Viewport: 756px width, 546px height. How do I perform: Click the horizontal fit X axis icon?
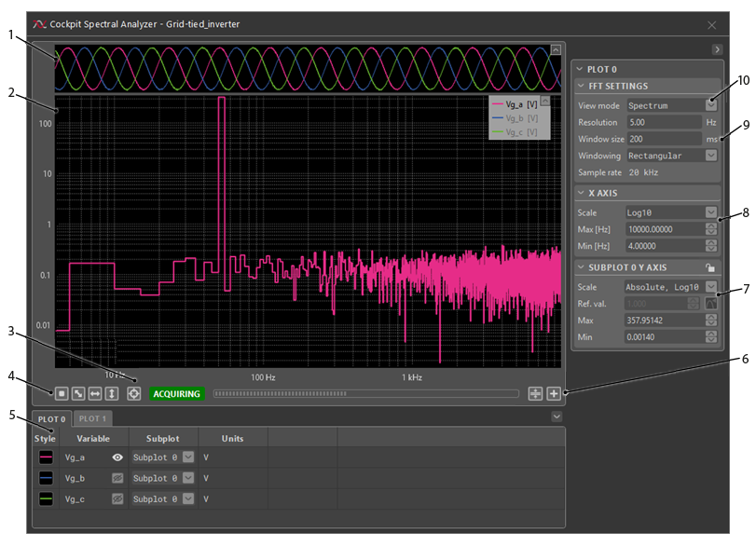pos(94,393)
